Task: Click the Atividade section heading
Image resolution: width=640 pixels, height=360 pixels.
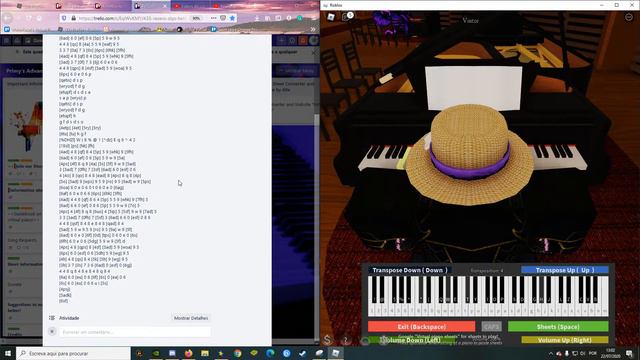Action: 69,318
